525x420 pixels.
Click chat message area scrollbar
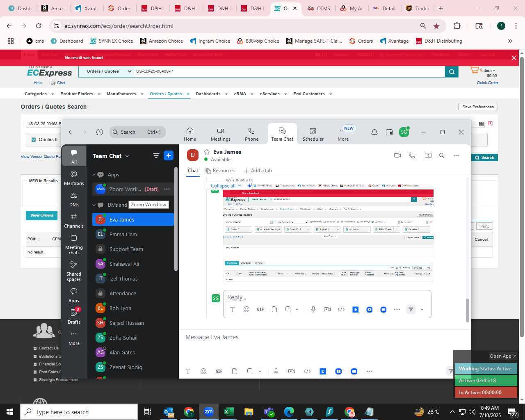click(467, 310)
